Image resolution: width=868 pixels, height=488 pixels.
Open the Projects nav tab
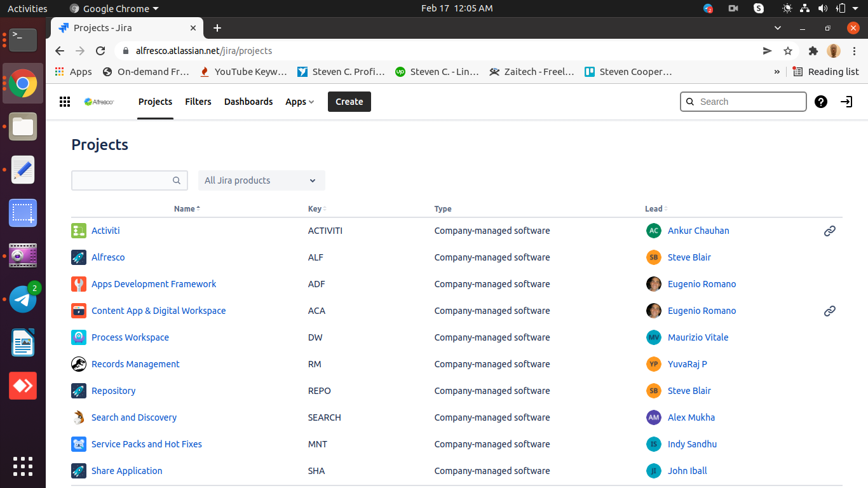click(x=156, y=102)
